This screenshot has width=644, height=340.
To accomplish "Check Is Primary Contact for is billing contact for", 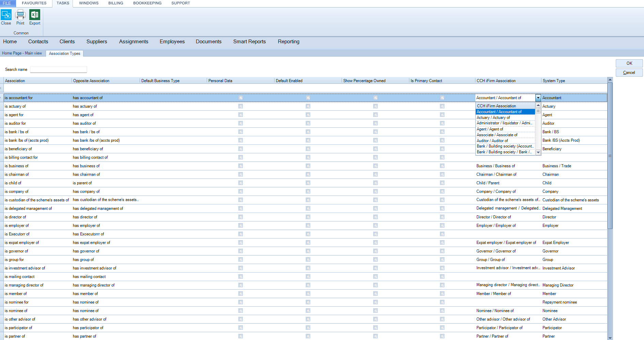I will click(x=442, y=157).
